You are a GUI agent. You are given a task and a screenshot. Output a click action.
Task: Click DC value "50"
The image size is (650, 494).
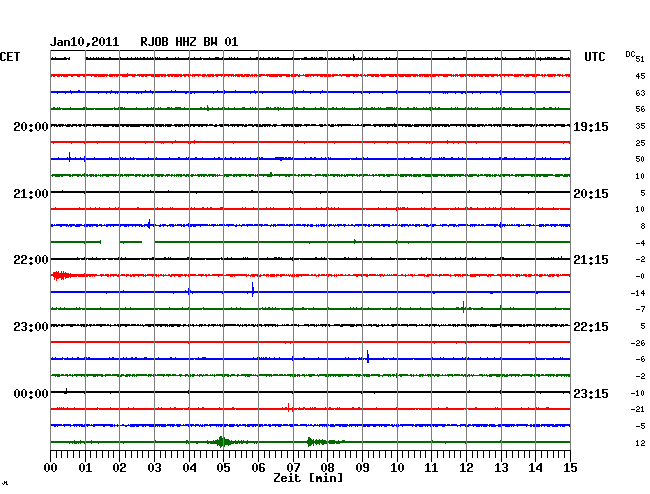coord(640,159)
